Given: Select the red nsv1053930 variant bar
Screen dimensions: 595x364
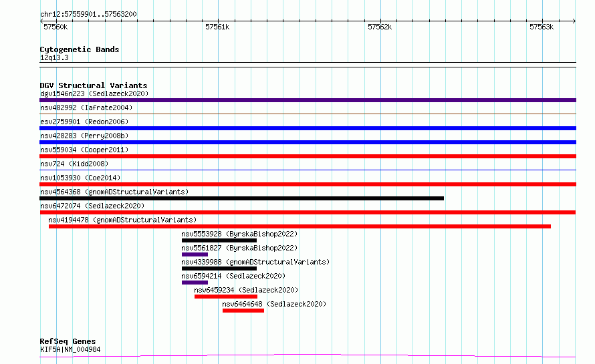Looking at the screenshot, I should (308, 184).
